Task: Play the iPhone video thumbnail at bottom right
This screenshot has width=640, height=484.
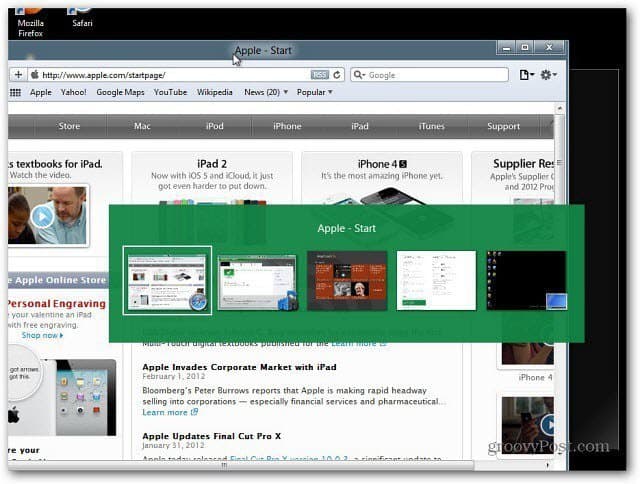Action: [x=548, y=425]
